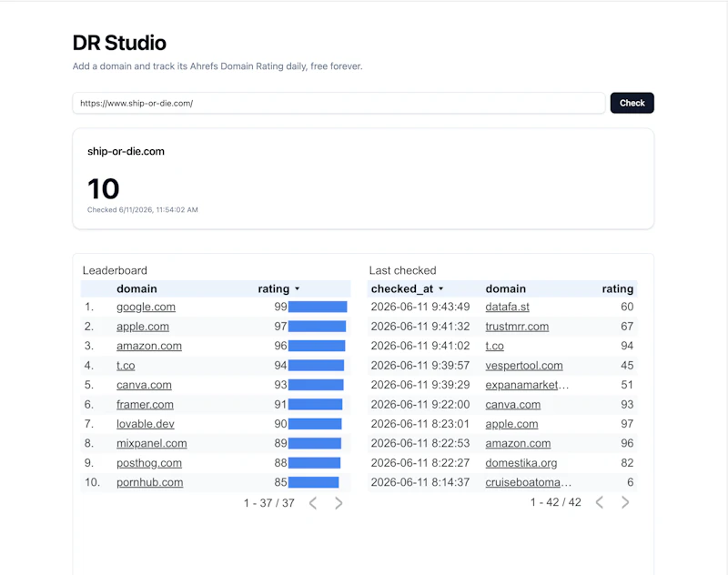This screenshot has width=728, height=575.
Task: Open apple.com link in Last checked
Action: tap(511, 424)
